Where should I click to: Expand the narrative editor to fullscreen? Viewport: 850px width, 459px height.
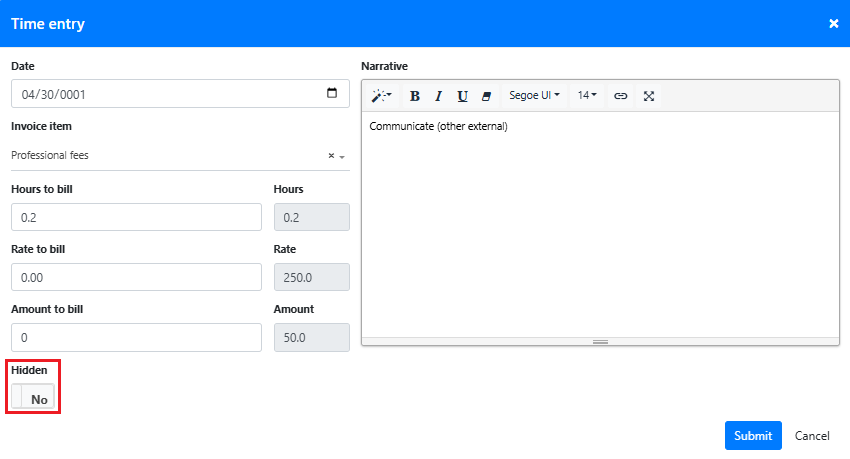click(649, 96)
